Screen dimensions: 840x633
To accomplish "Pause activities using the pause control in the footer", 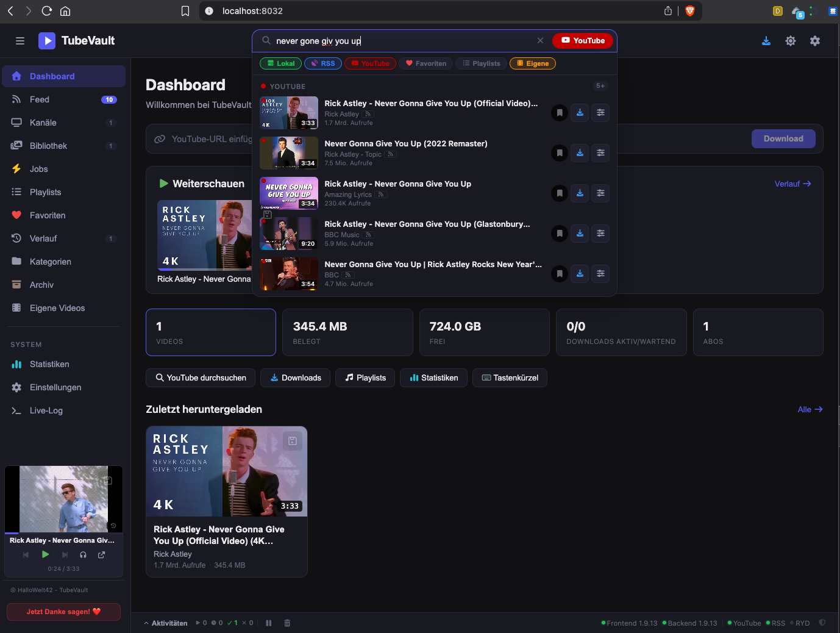I will [x=268, y=623].
